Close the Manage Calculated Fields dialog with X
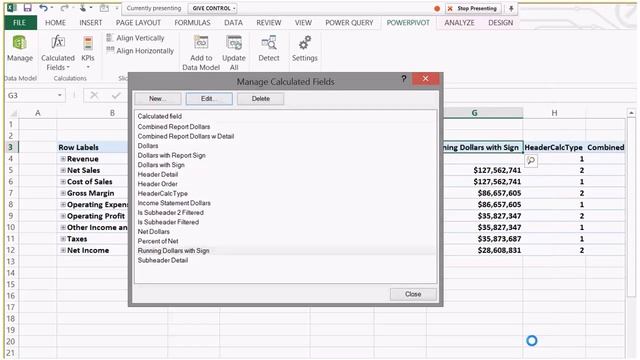The width and height of the screenshot is (640, 360). pyautogui.click(x=425, y=79)
